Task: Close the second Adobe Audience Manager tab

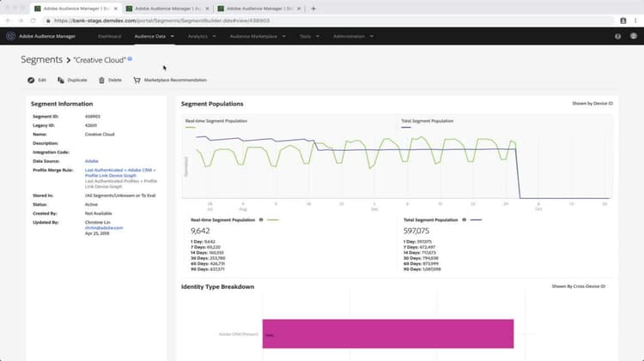Action: click(207, 9)
